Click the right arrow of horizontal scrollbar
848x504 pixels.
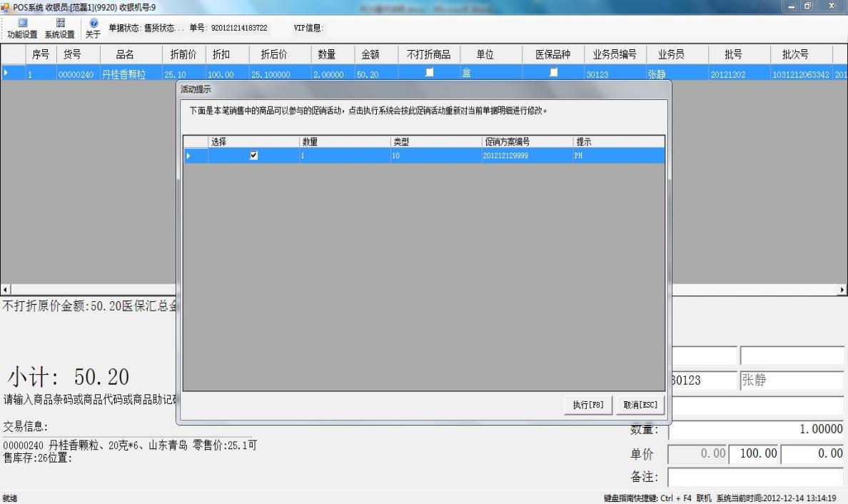click(x=842, y=290)
